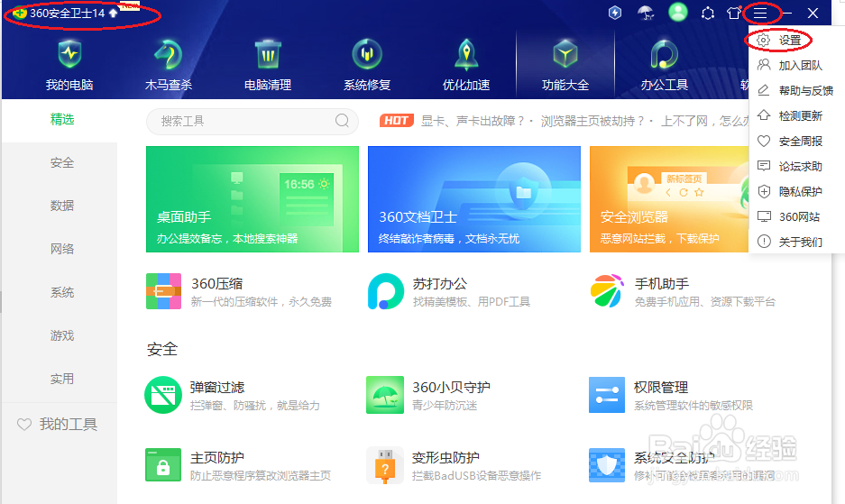The width and height of the screenshot is (845, 504).
Task: Switch to 安全 sidebar tab
Action: (x=62, y=163)
